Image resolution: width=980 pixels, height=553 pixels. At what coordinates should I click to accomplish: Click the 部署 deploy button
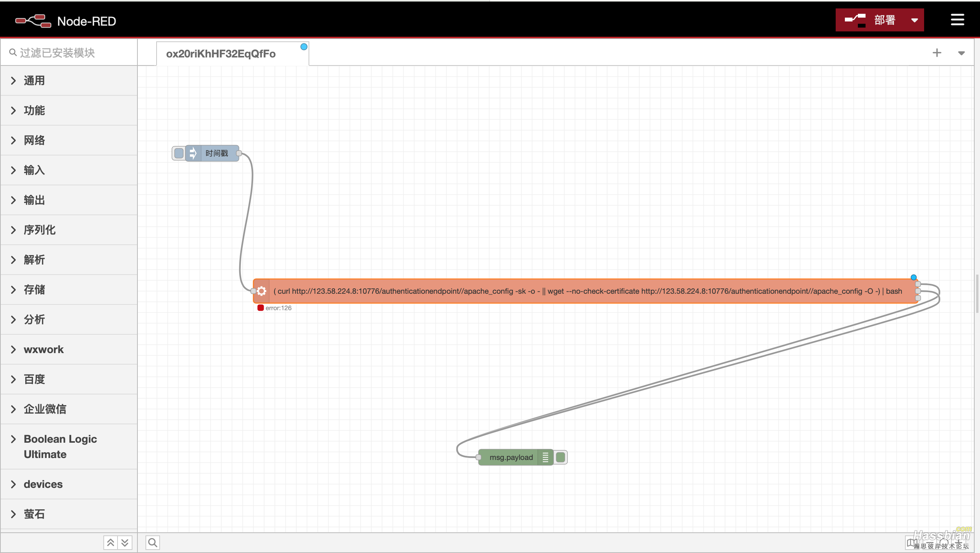[x=871, y=20]
